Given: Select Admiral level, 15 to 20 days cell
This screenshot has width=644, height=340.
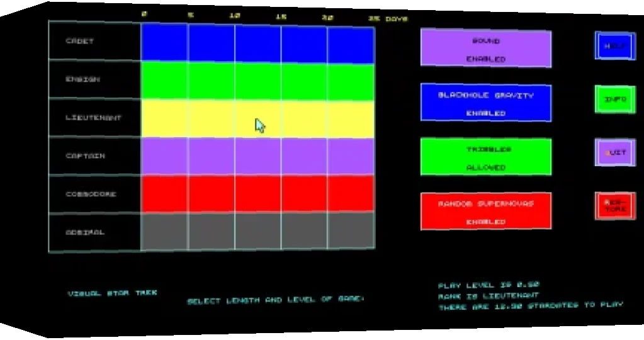Looking at the screenshot, I should 304,231.
